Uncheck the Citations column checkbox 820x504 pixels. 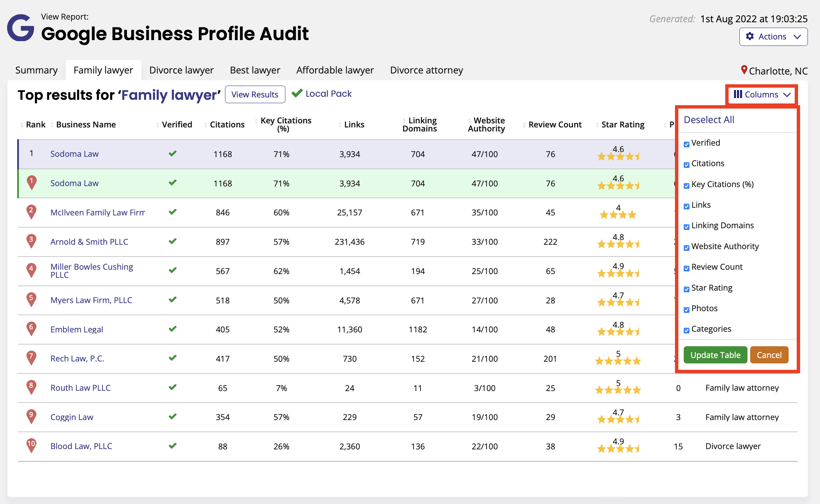[686, 165]
